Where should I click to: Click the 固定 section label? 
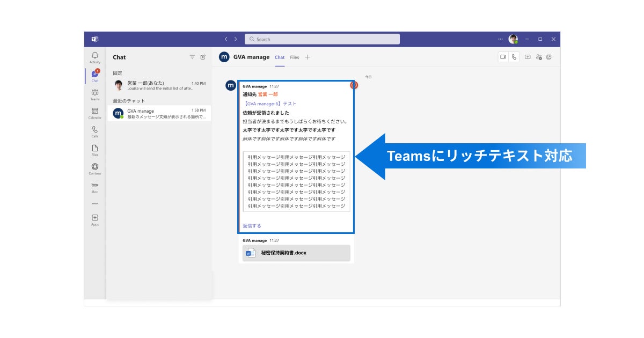(118, 73)
